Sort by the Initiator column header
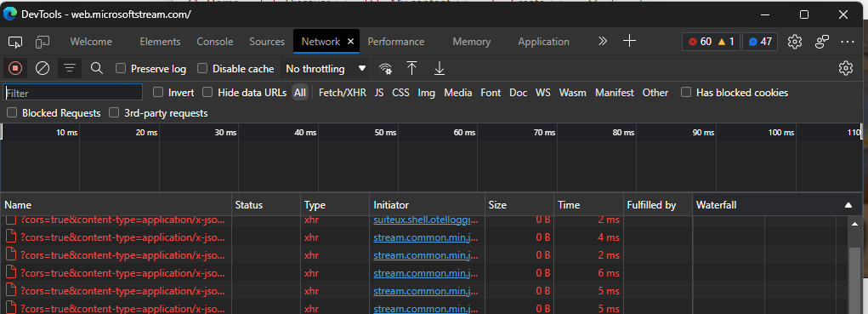This screenshot has width=868, height=314. pos(427,205)
